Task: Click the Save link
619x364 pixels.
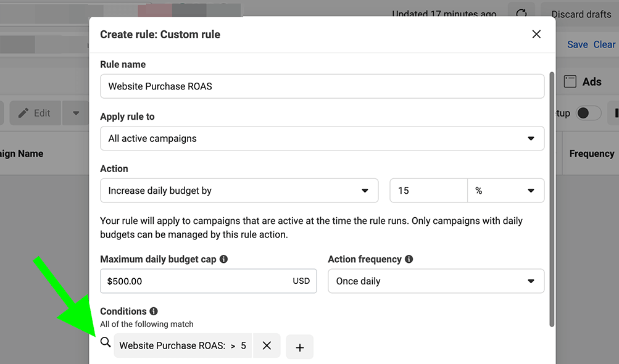Action: click(578, 44)
